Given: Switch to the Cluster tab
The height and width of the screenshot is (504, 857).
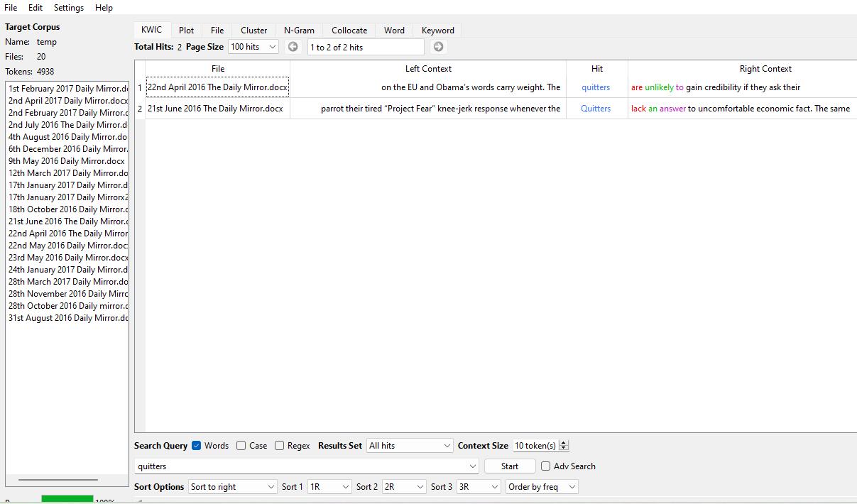Looking at the screenshot, I should coord(253,31).
